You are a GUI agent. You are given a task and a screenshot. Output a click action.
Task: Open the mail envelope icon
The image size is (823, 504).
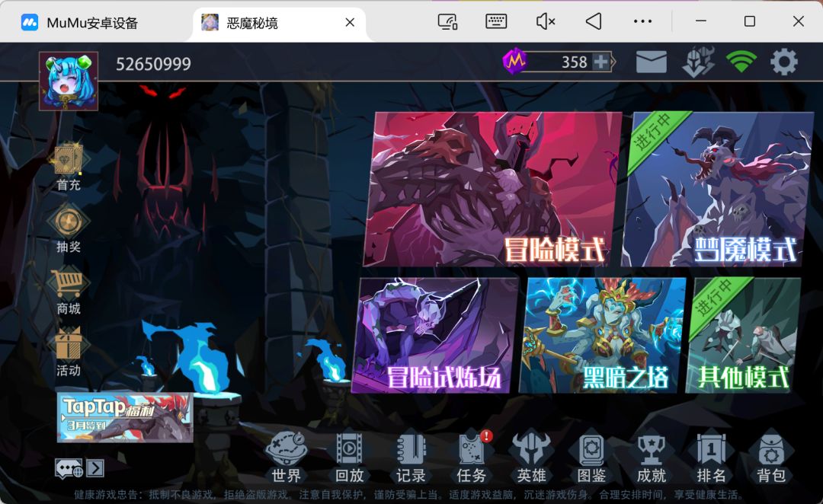tap(651, 62)
